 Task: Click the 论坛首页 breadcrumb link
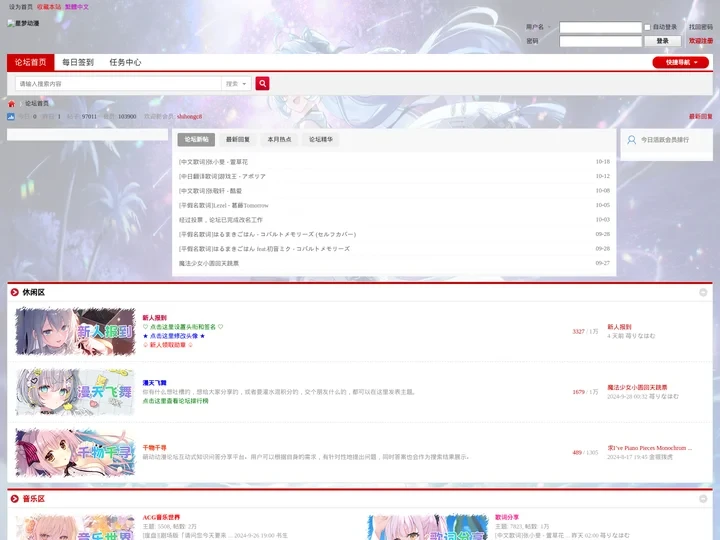click(x=37, y=103)
